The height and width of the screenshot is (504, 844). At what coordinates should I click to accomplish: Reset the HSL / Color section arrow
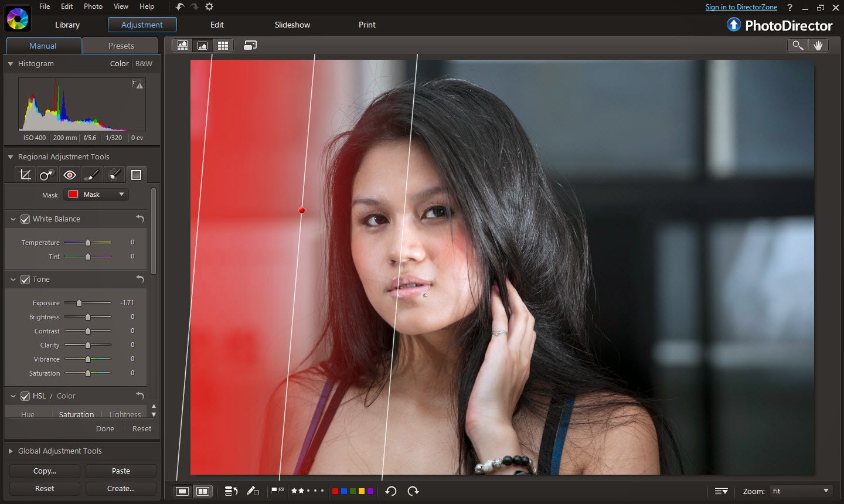click(x=140, y=396)
